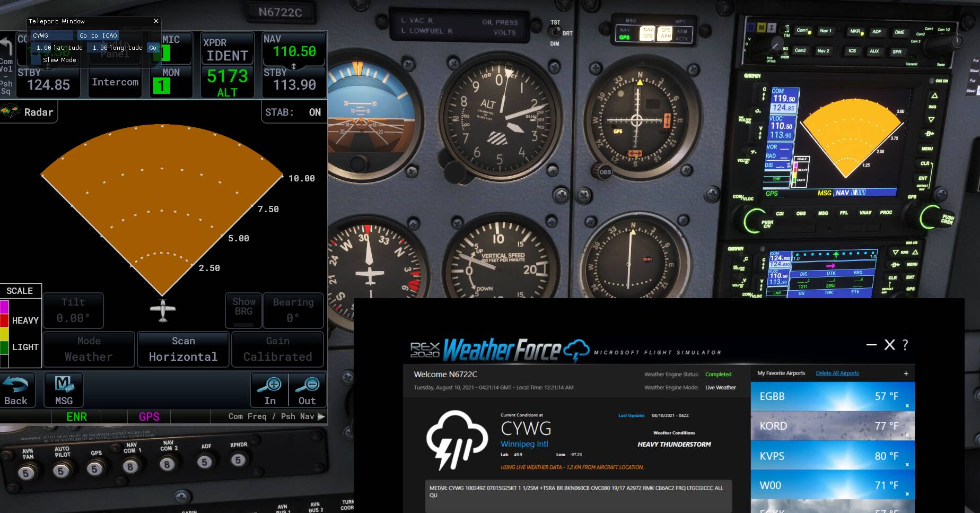
Task: Tap the XPDR IDENT button
Action: tap(227, 49)
